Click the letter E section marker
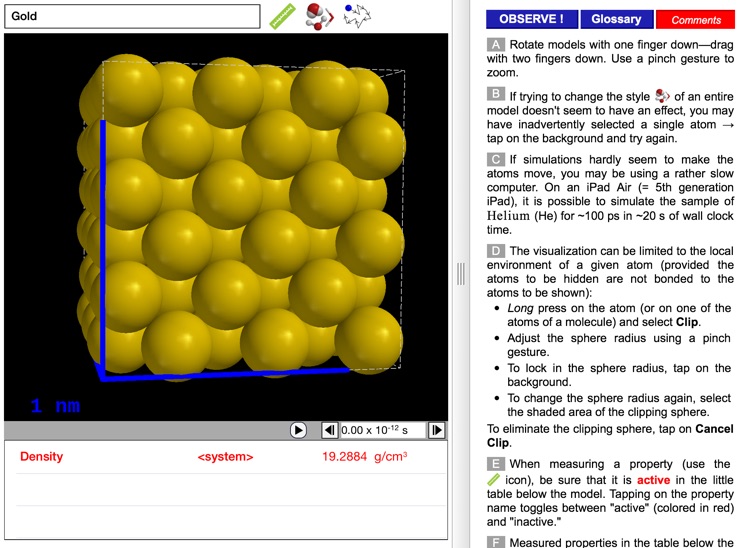Screen dimensions: 750x548 click(x=496, y=464)
